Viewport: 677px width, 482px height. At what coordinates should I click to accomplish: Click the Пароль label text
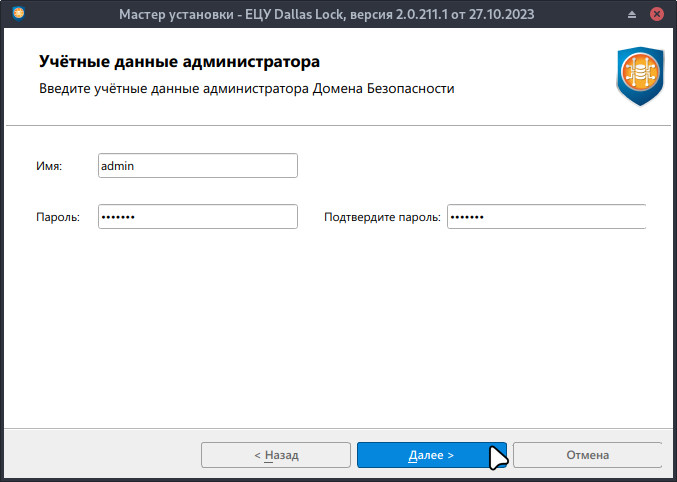(57, 218)
